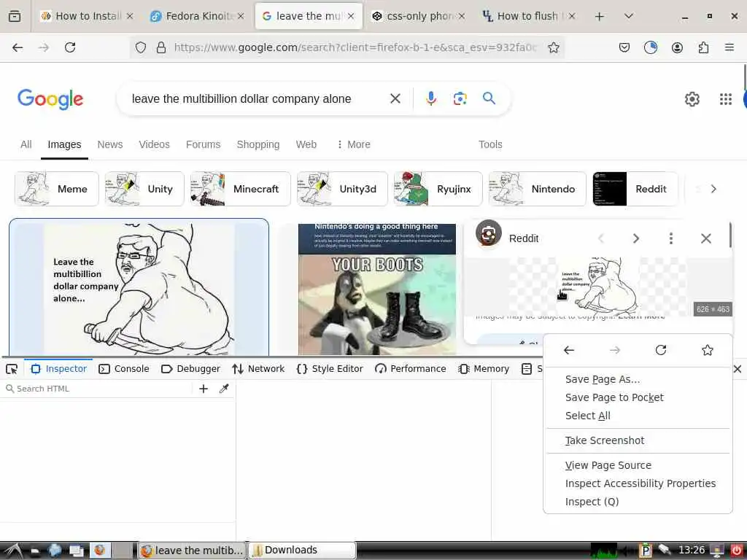747x560 pixels.
Task: Switch to the Style Editor devtools tab
Action: point(330,369)
